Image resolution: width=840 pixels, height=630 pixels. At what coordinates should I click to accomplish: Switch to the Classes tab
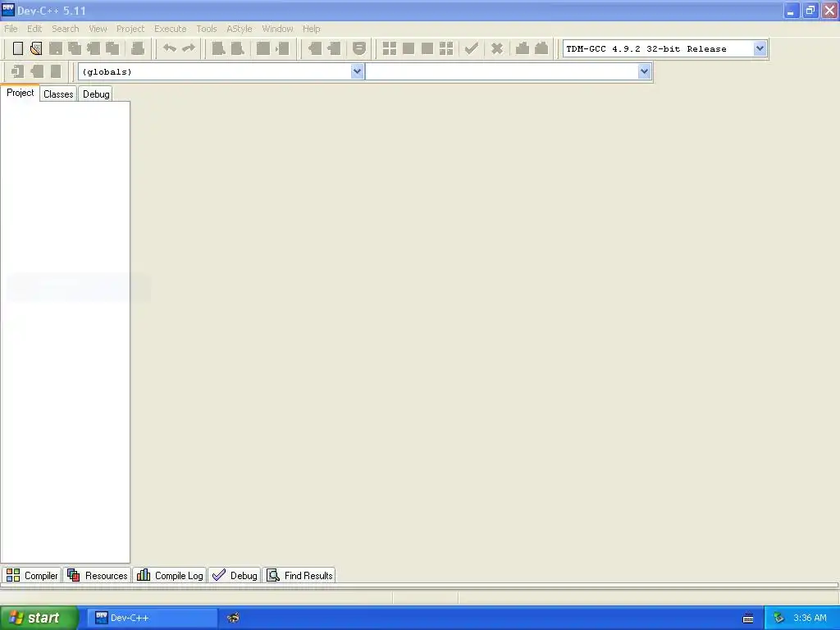pyautogui.click(x=58, y=94)
